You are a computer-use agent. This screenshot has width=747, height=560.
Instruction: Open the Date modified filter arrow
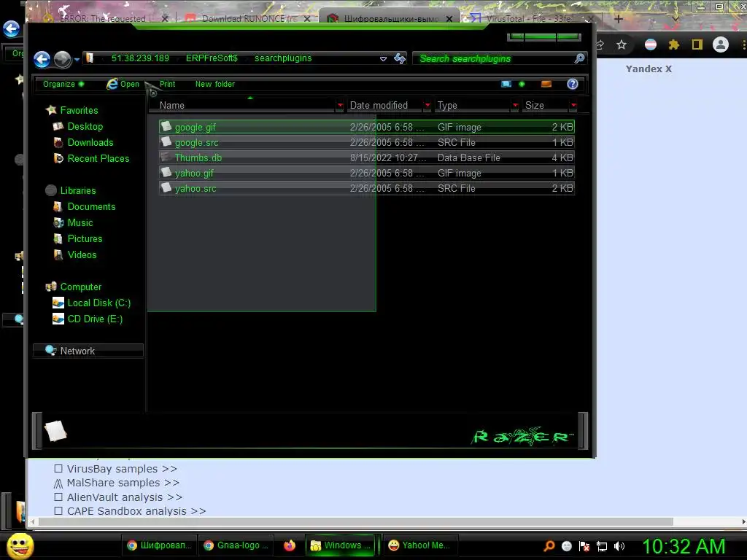pos(427,105)
